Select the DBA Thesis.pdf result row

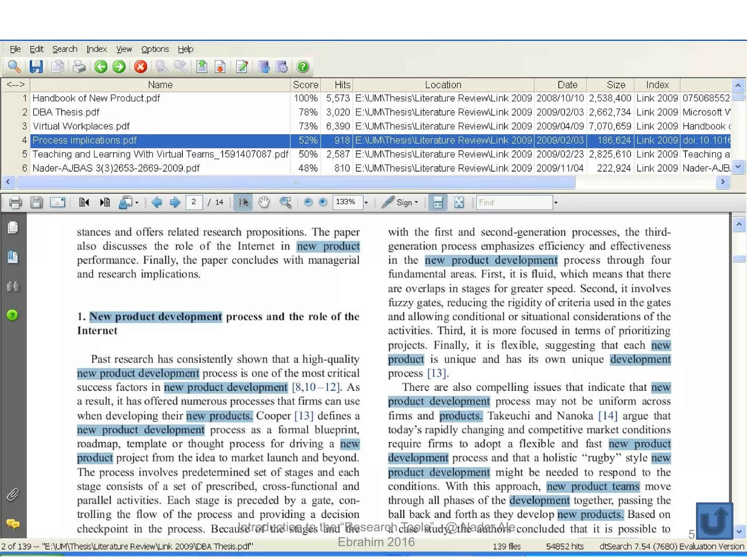(366, 112)
